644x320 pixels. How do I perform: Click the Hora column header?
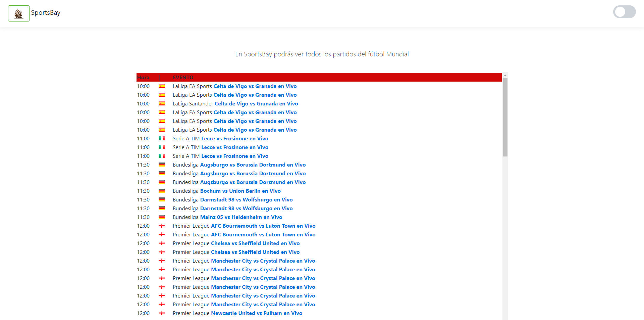click(143, 78)
